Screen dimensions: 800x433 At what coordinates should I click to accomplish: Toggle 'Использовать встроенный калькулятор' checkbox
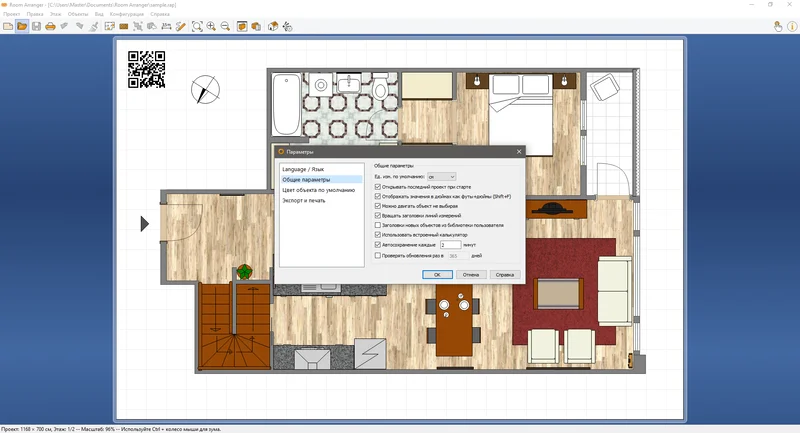[x=378, y=235]
